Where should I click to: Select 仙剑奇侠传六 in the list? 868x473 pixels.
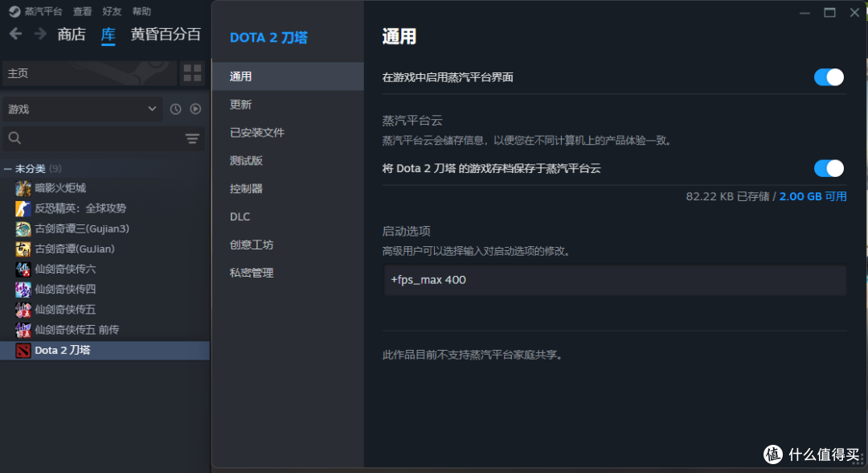(65, 269)
